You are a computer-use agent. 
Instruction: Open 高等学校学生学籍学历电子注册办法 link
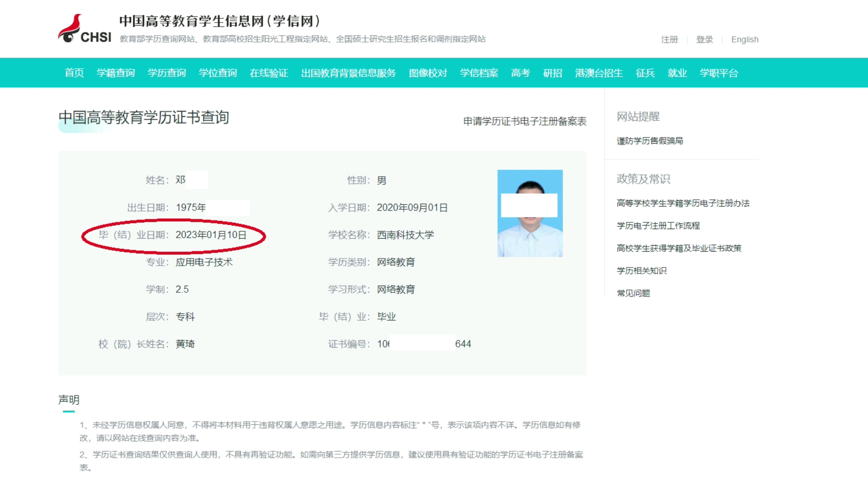click(x=683, y=203)
